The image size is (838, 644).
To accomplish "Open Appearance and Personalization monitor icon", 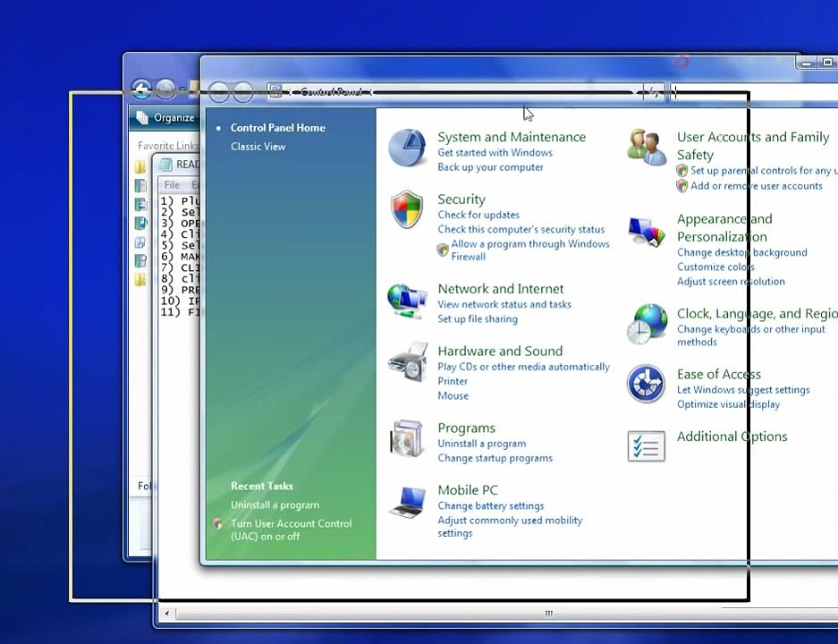I will [x=647, y=232].
